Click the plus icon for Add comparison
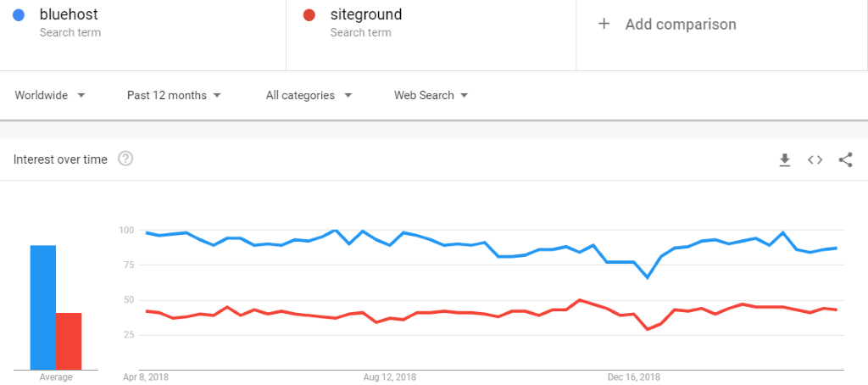868x385 pixels. click(604, 24)
